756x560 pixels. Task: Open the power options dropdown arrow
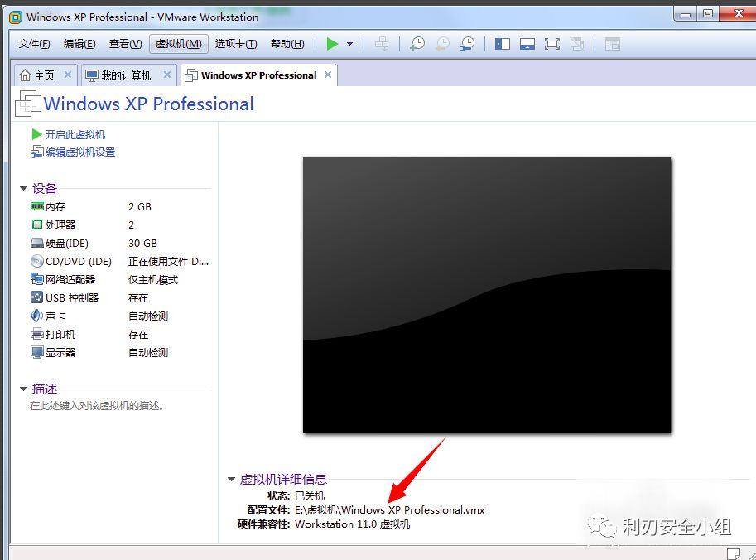coord(350,44)
